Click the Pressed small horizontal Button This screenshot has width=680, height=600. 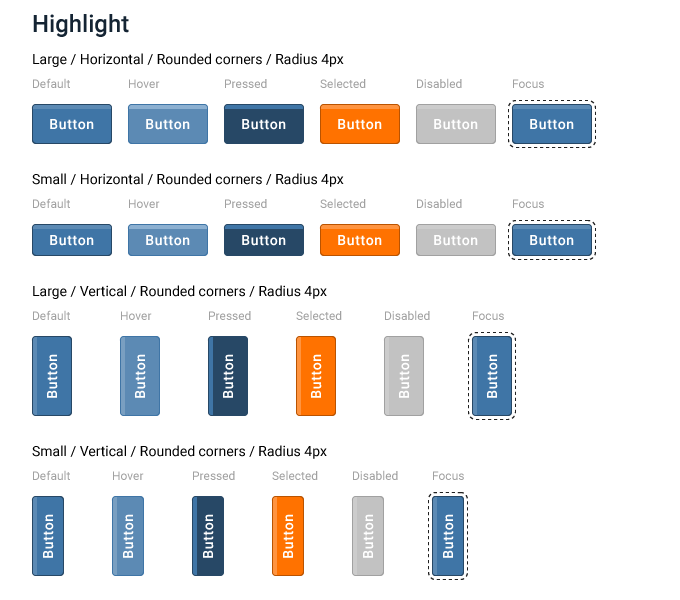coord(264,240)
